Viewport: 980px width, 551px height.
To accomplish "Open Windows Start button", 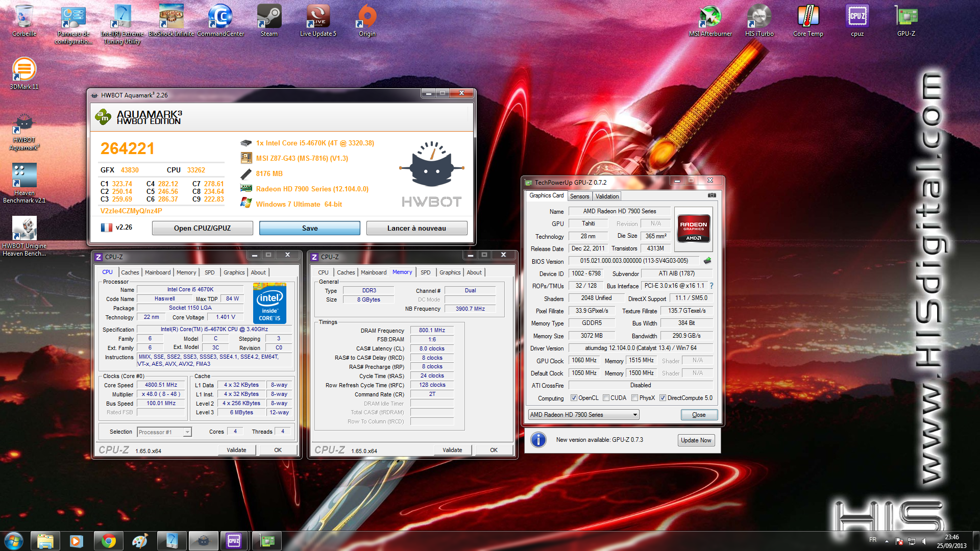I will [x=14, y=541].
